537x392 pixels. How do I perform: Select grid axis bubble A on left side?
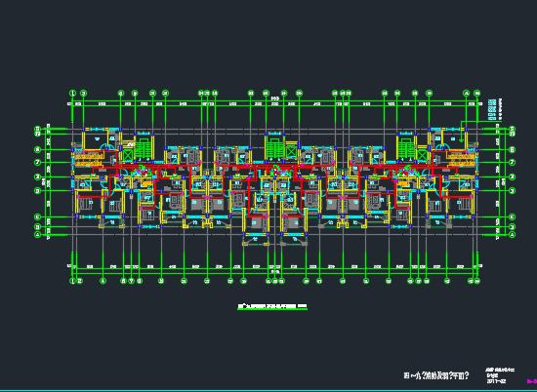pyautogui.click(x=38, y=235)
